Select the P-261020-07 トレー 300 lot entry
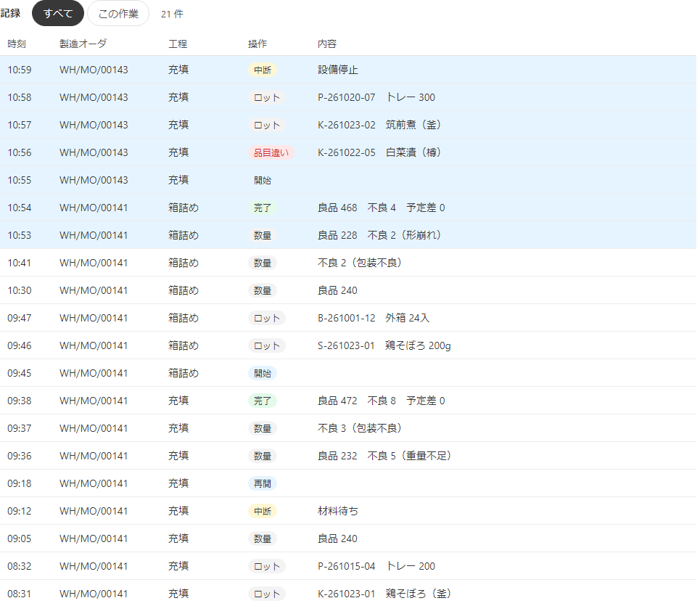The width and height of the screenshot is (700, 606). (376, 97)
